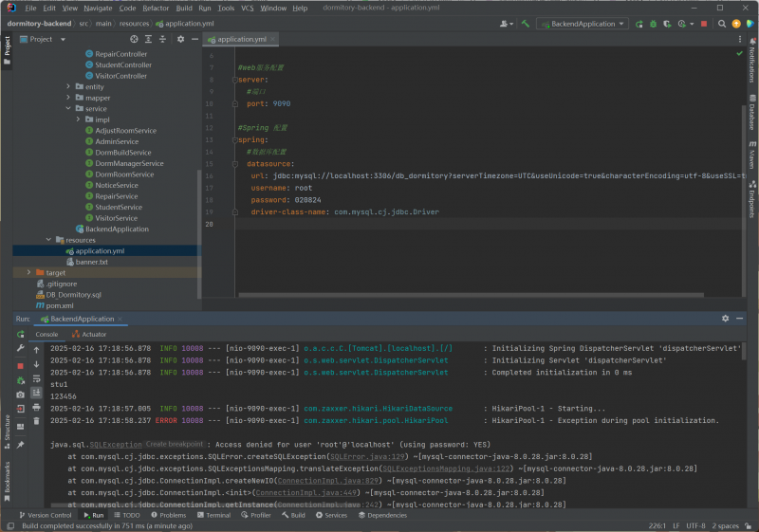The image size is (759, 532).
Task: Follow ConnectionImpl.java:829 stack trace link
Action: point(327,481)
